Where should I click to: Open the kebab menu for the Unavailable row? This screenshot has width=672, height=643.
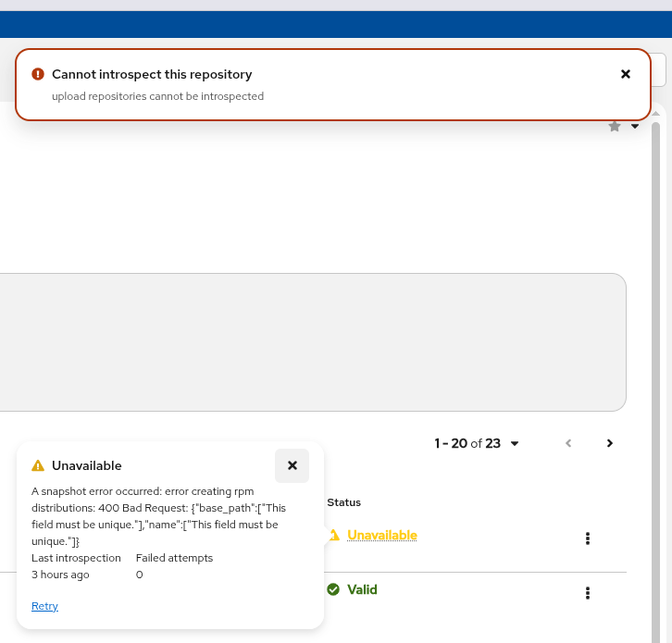point(588,538)
